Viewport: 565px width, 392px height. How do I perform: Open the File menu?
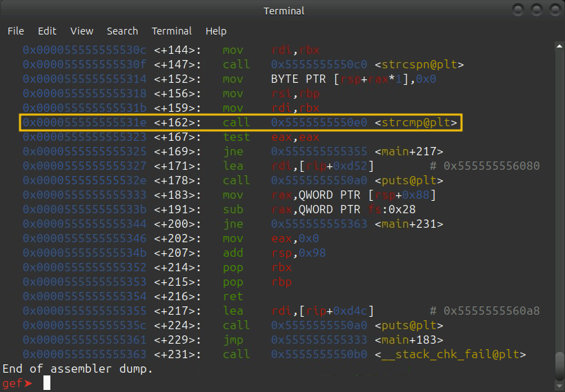(x=16, y=31)
